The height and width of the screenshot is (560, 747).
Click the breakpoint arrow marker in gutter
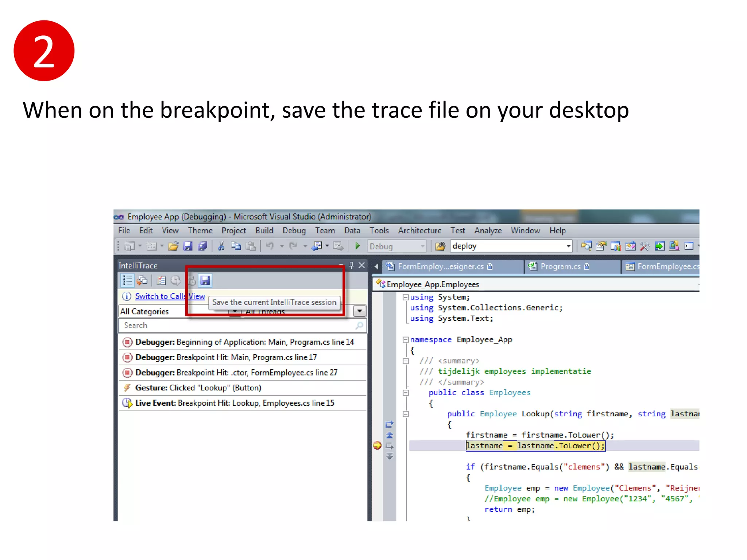pos(377,446)
